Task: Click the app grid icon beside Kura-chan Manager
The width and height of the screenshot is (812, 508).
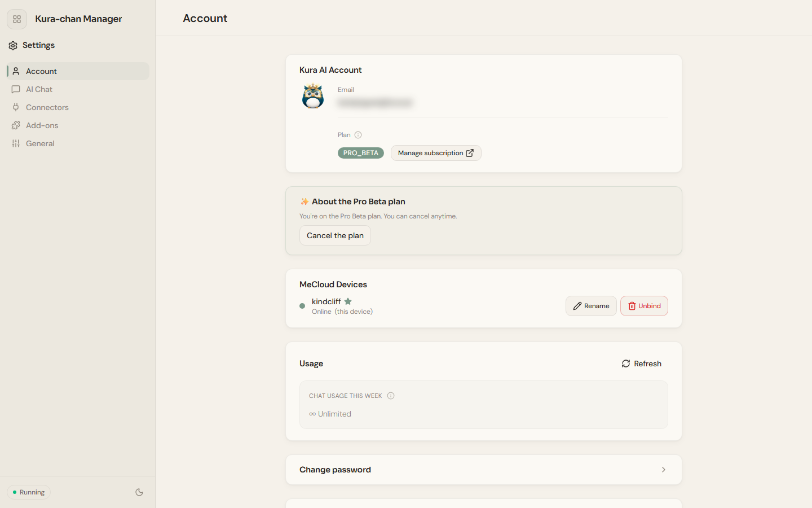Action: point(17,19)
